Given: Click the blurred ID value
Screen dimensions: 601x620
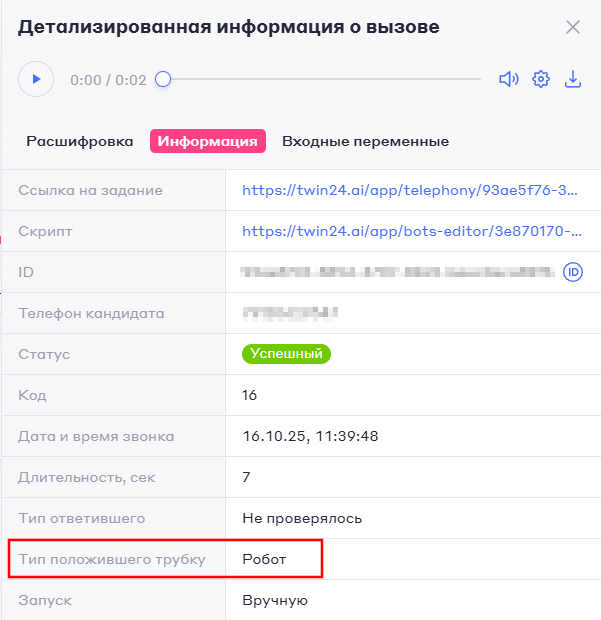Looking at the screenshot, I should 397,272.
